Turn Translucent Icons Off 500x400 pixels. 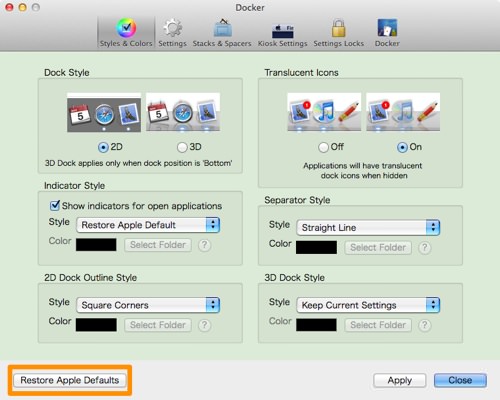[323, 147]
